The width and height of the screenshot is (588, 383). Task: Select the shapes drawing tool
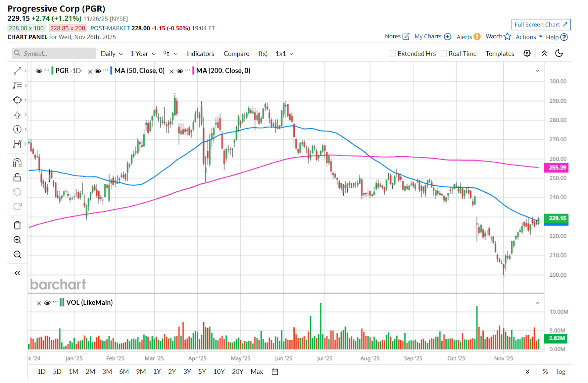click(x=17, y=100)
